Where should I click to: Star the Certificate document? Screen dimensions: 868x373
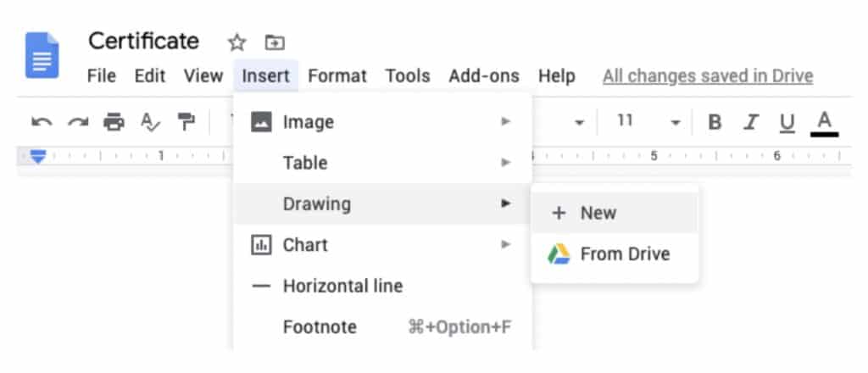pyautogui.click(x=236, y=42)
